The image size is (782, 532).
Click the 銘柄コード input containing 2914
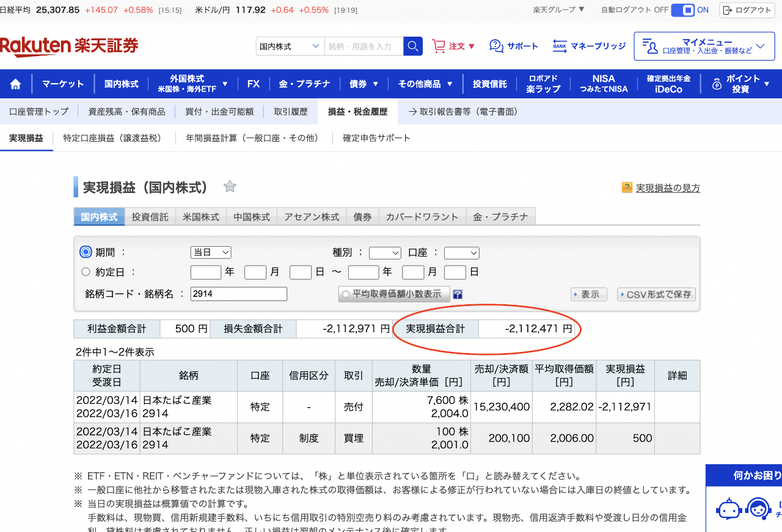[x=238, y=294]
